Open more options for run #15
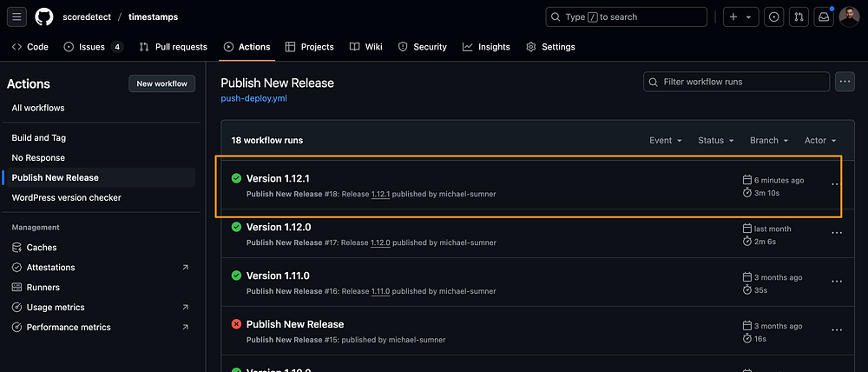Viewport: 868px width, 372px height. pos(837,330)
